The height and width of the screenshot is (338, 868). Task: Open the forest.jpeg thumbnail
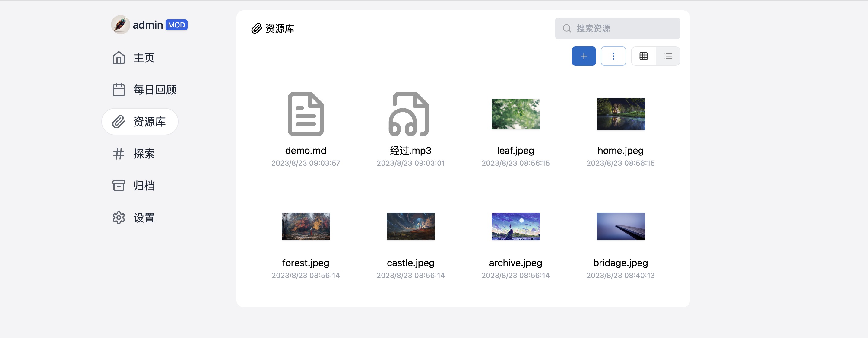click(x=306, y=226)
